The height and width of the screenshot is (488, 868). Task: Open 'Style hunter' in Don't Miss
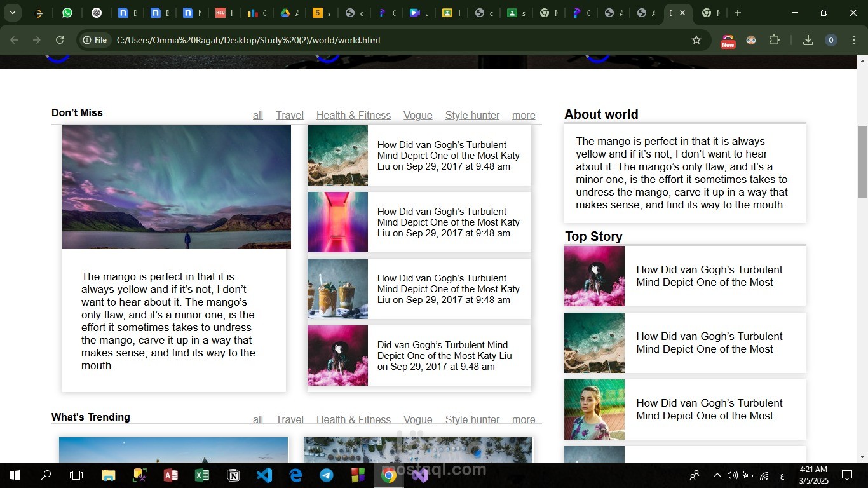tap(472, 115)
